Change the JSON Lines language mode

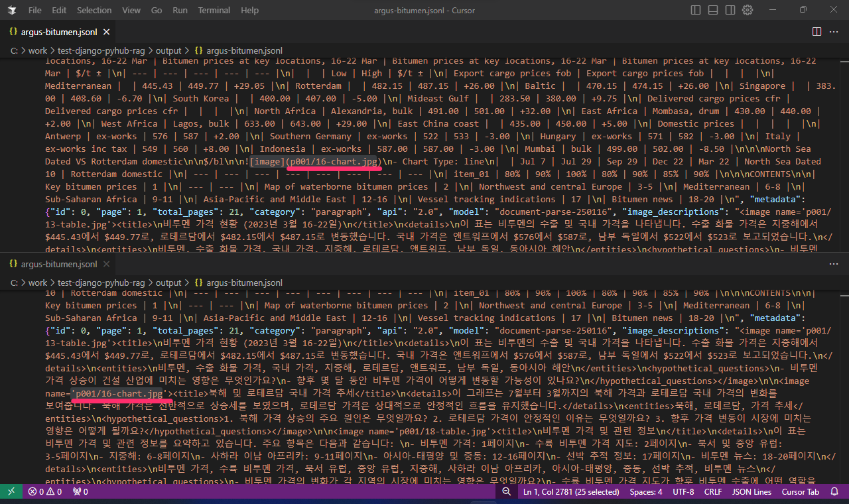click(x=751, y=491)
